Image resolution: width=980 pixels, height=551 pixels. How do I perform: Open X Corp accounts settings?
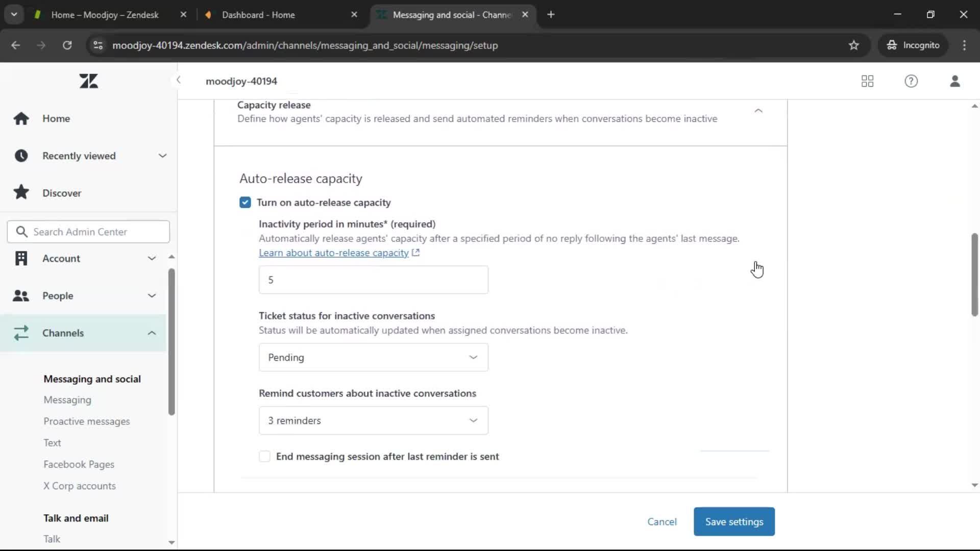pos(80,486)
